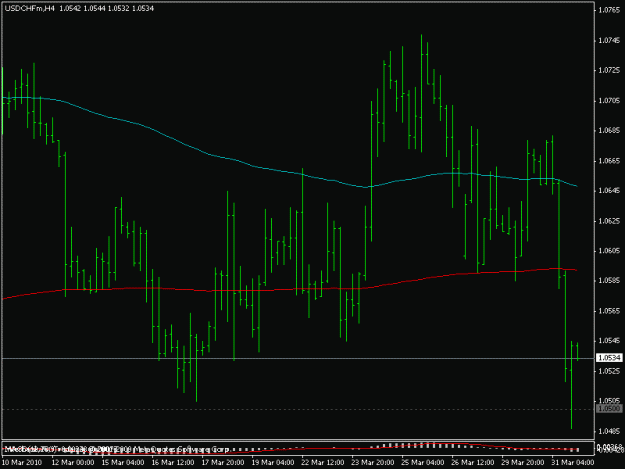Click the 16 Mar 12:00 time label
This screenshot has height=469, width=625.
click(x=173, y=462)
